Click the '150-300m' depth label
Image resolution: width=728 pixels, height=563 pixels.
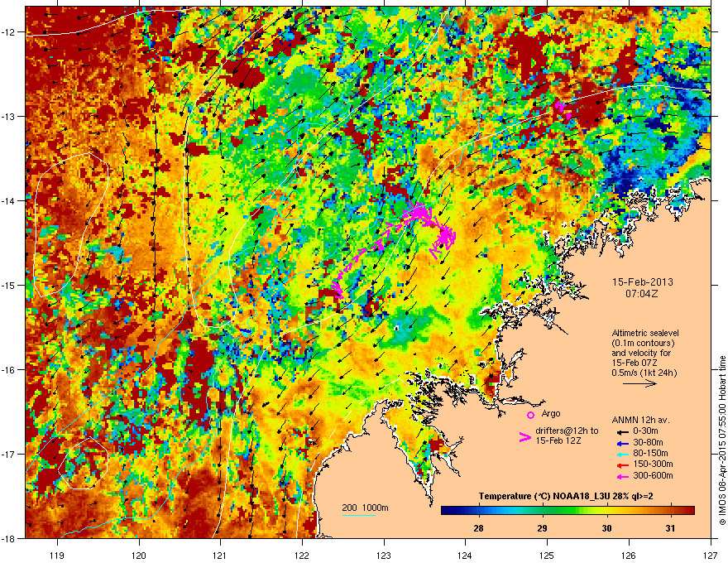[x=653, y=464]
